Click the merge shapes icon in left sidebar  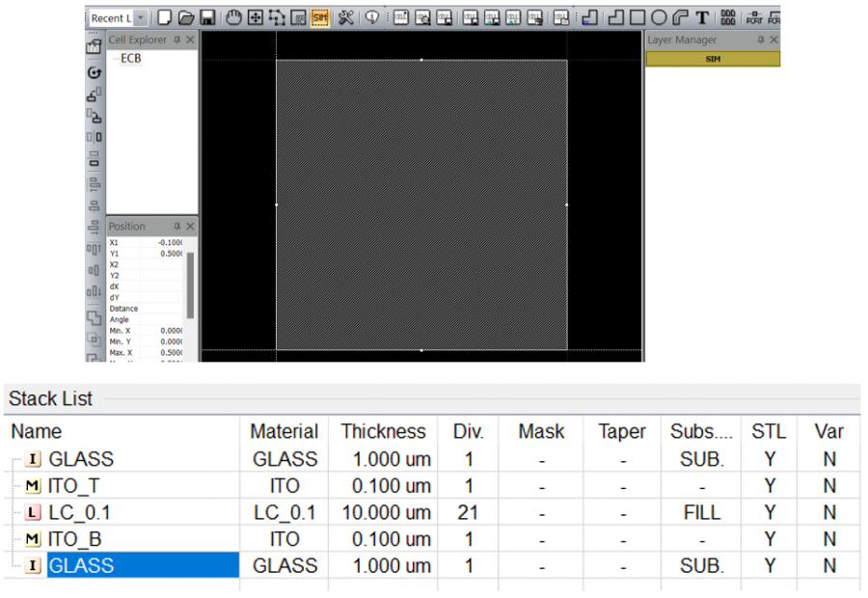(95, 318)
